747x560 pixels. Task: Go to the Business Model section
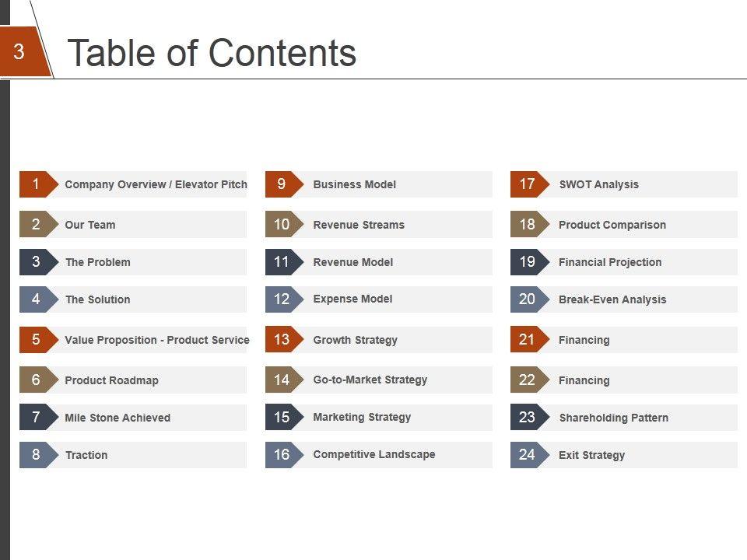[x=354, y=185]
